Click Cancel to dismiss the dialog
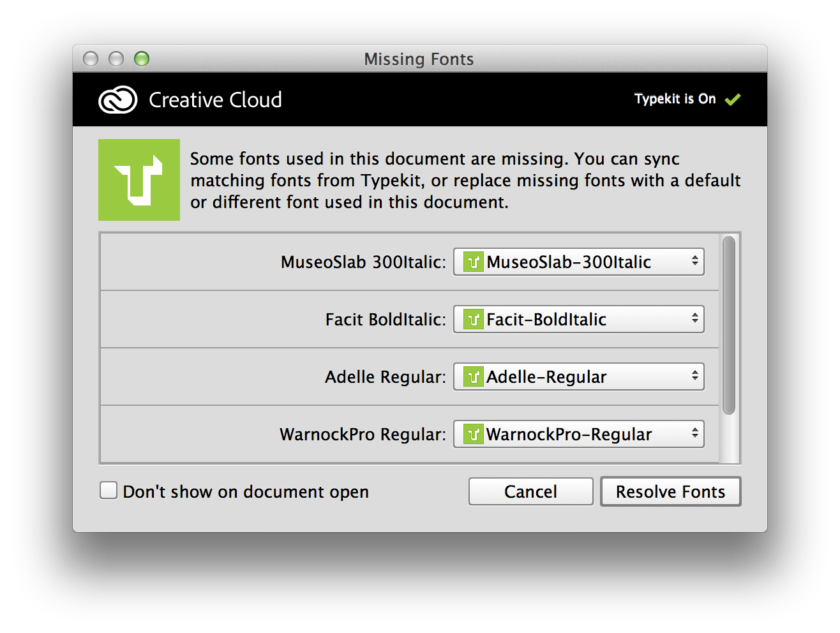Viewport: 840px width, 633px height. [531, 491]
